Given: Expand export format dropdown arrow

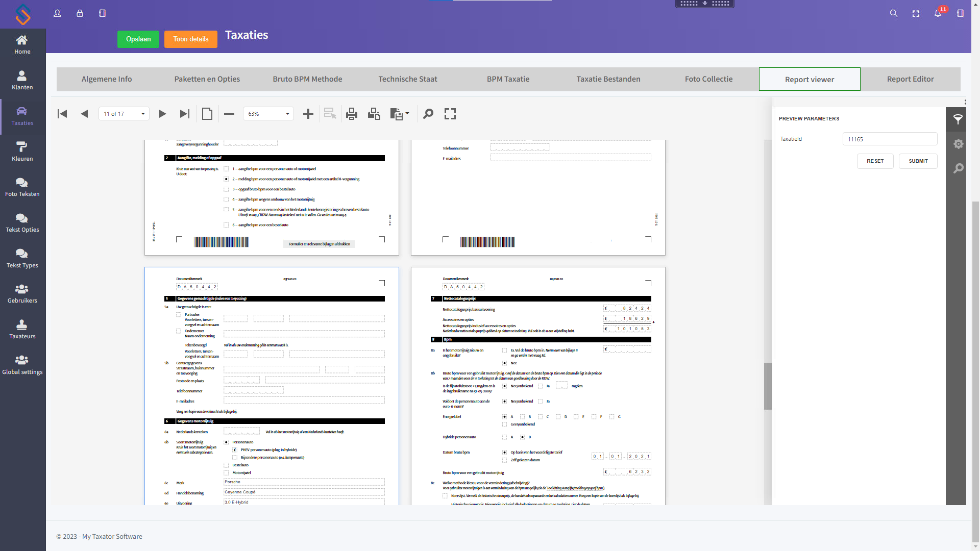Looking at the screenshot, I should click(x=407, y=113).
